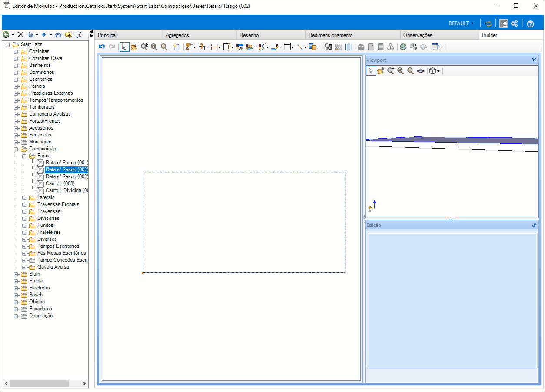Collapse the Bases folder

[x=24, y=156]
